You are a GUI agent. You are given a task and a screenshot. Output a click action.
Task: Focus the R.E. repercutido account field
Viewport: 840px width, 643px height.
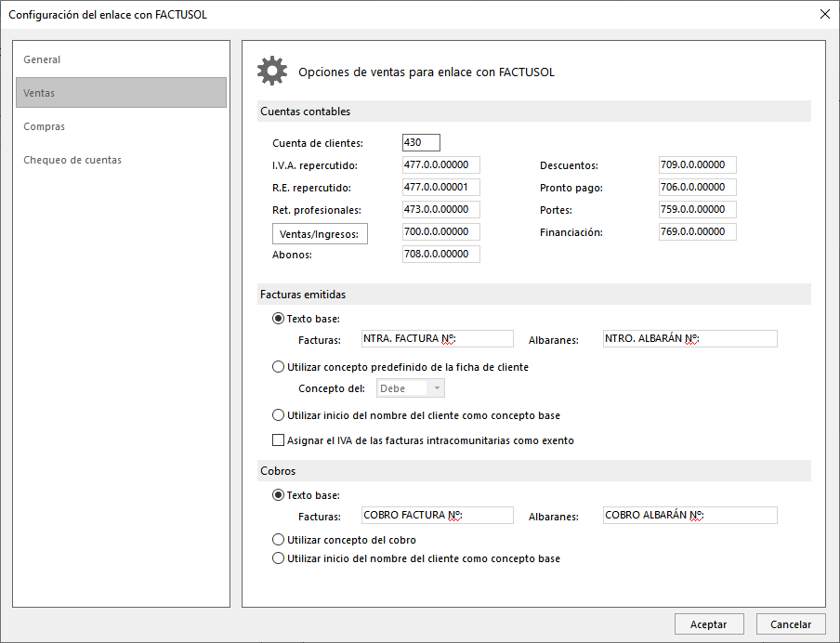tap(440, 187)
